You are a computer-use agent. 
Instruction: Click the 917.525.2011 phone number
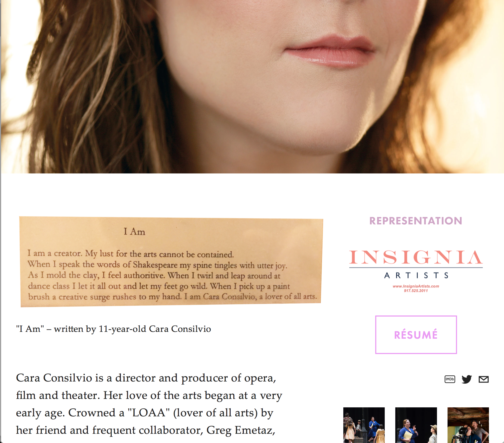coord(416,291)
